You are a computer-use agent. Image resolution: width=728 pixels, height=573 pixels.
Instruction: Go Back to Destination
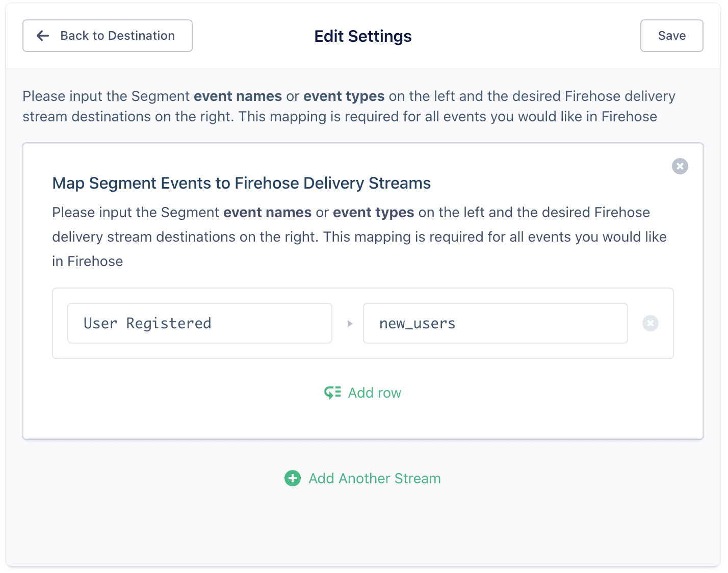pos(107,36)
